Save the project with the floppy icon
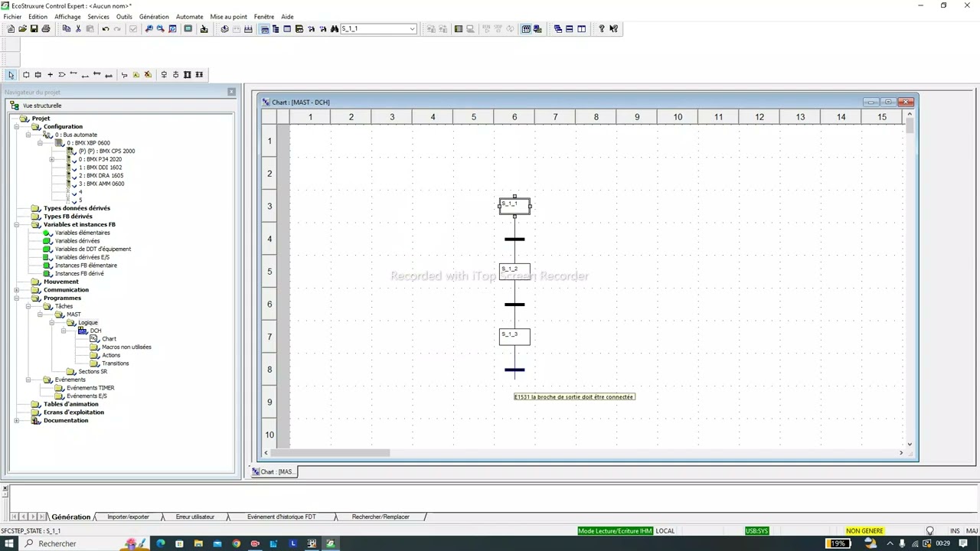This screenshot has height=551, width=980. tap(34, 29)
